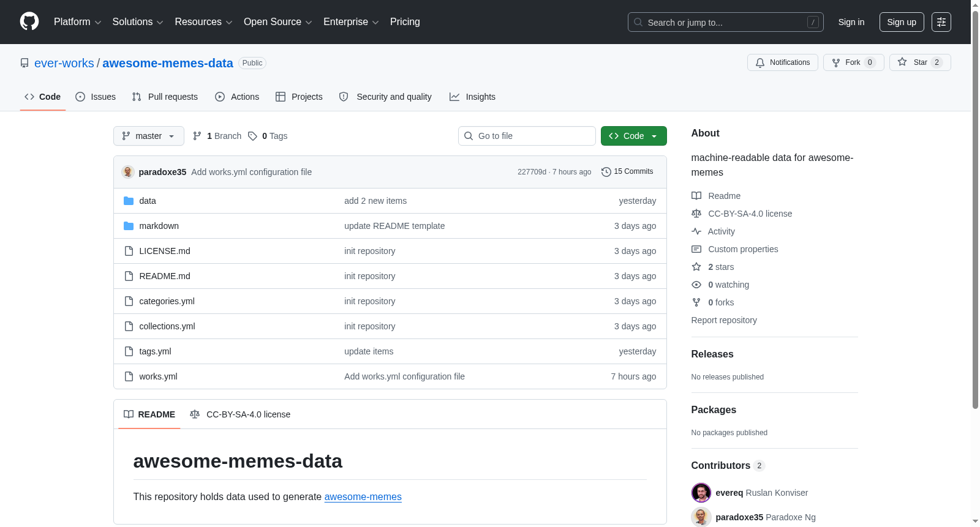Image resolution: width=980 pixels, height=527 pixels.
Task: Open the categories.yml file
Action: 167,301
